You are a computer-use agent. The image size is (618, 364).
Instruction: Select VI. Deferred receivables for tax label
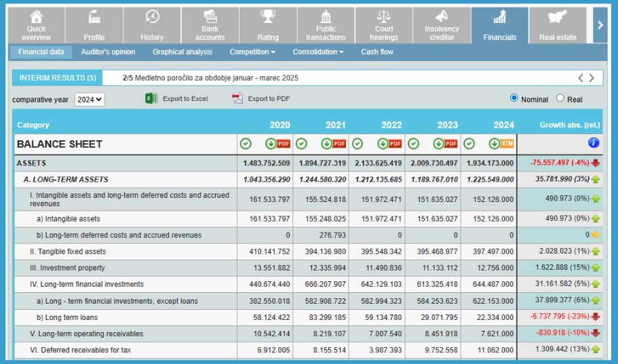pos(81,350)
